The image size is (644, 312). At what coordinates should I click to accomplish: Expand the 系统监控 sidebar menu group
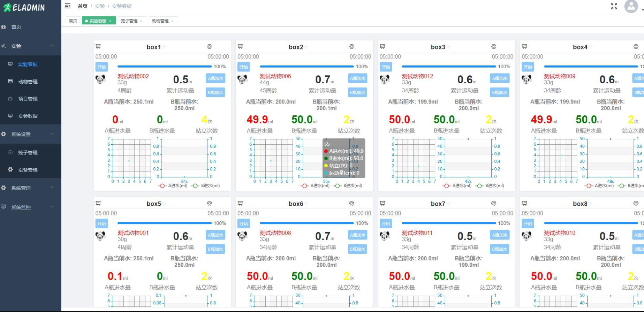(31, 207)
